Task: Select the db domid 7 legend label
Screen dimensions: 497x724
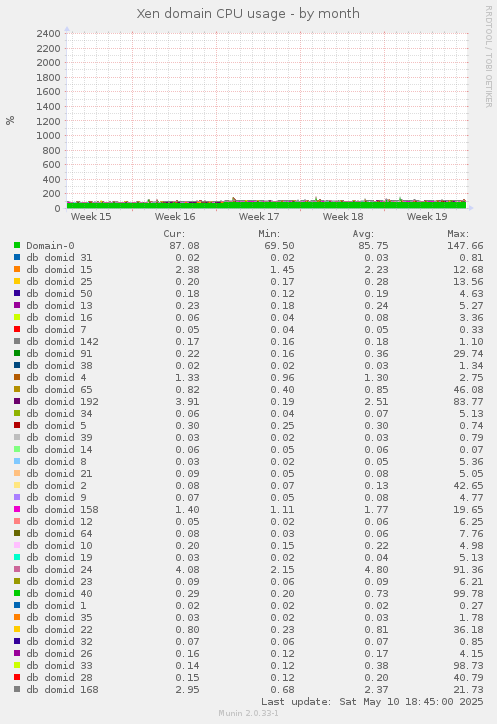Action: (x=56, y=330)
